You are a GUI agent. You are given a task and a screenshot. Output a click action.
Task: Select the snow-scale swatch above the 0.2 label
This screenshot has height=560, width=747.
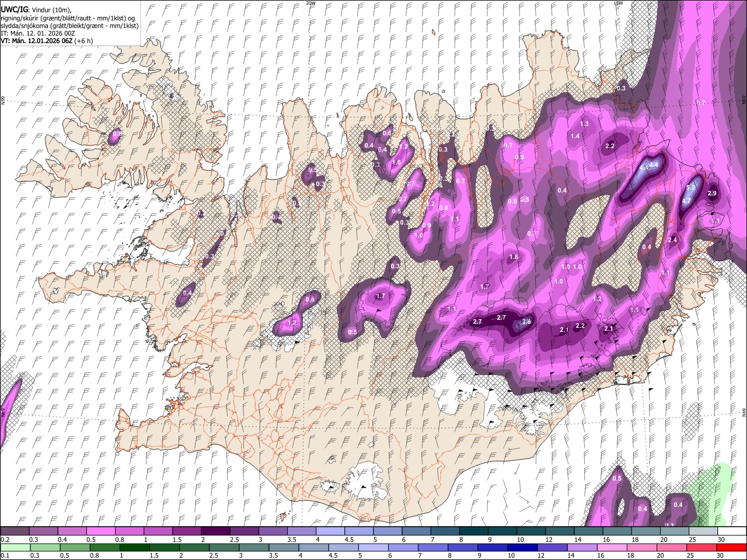[15, 531]
